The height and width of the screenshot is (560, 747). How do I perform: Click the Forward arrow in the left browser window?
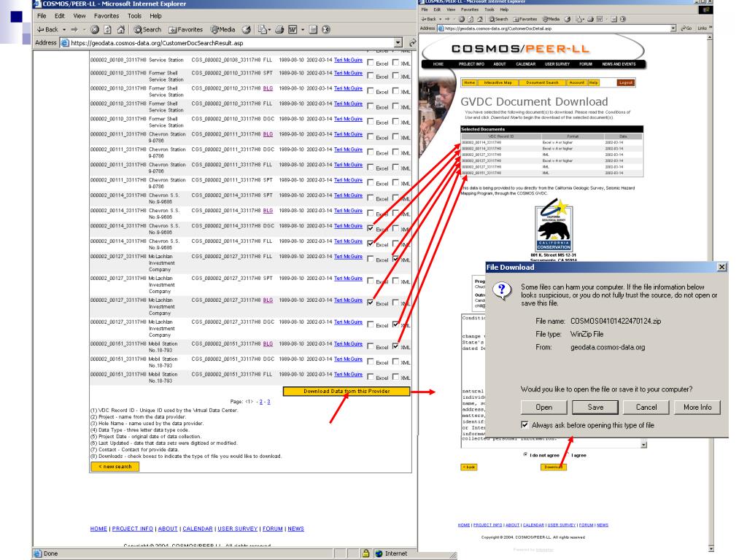tap(74, 29)
